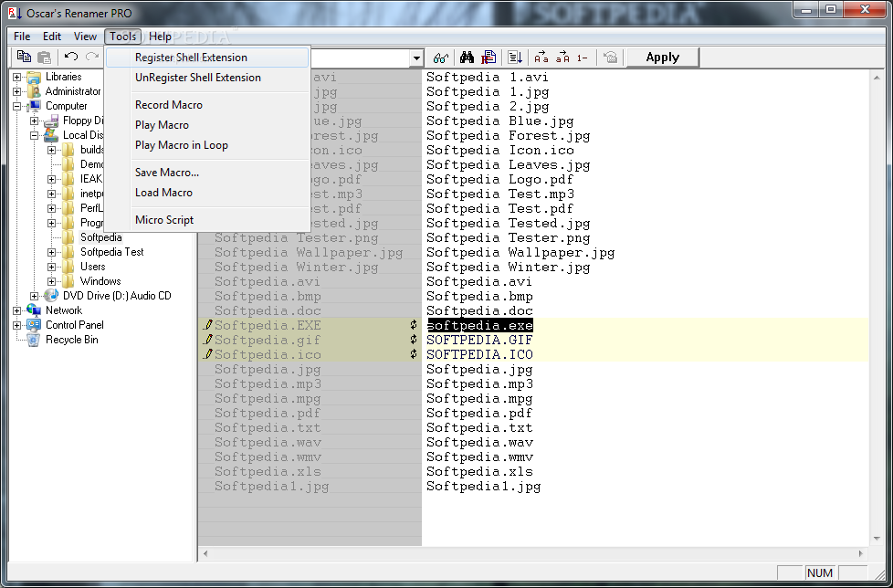
Task: Select the Softpedia folder in the tree
Action: (100, 237)
